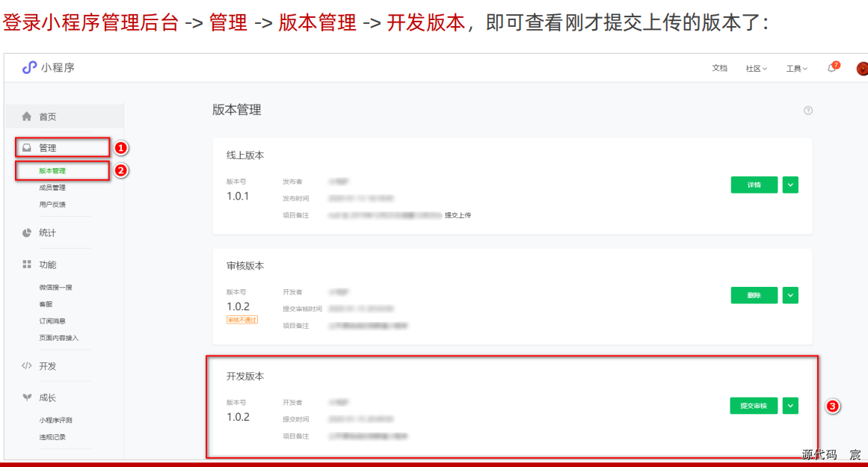Expand dropdown arrow next to 删除 button
This screenshot has width=868, height=467.
tap(790, 295)
